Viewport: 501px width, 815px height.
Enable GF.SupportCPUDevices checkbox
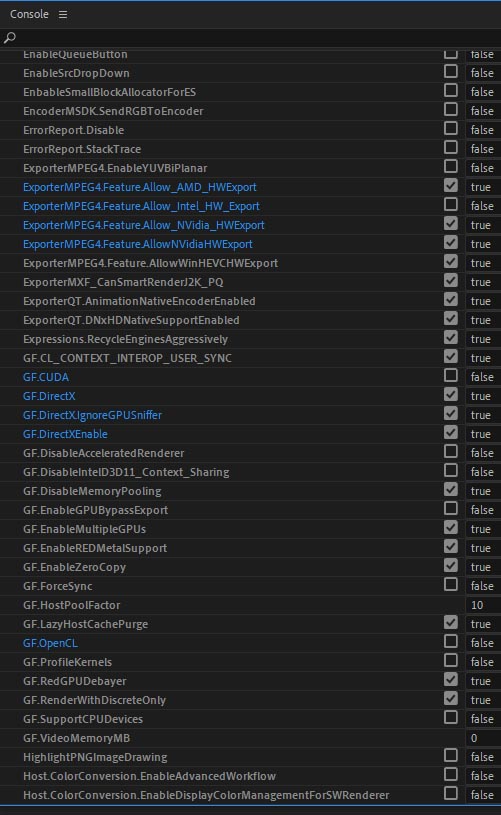tap(451, 718)
